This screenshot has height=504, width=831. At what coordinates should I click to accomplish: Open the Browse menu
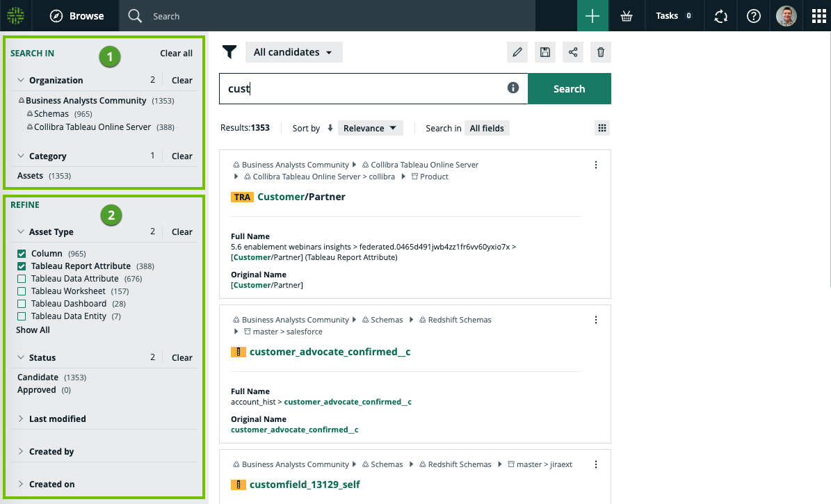click(x=77, y=16)
